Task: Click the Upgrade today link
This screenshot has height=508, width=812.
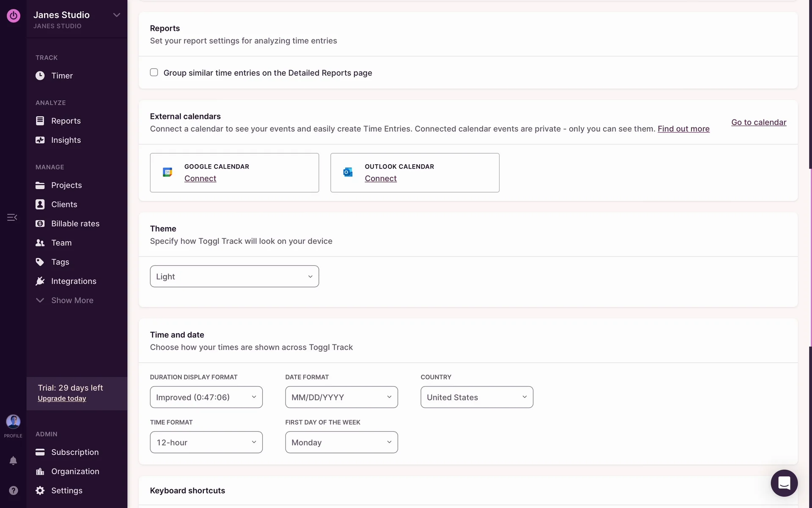Action: pyautogui.click(x=62, y=398)
